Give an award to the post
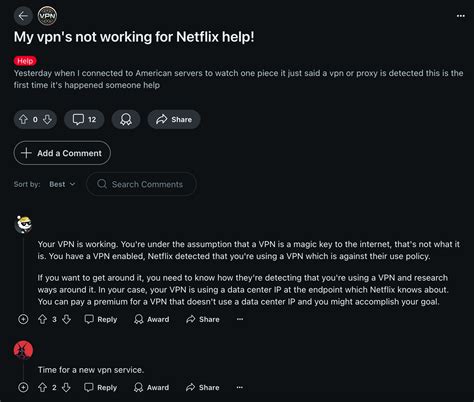 point(126,119)
